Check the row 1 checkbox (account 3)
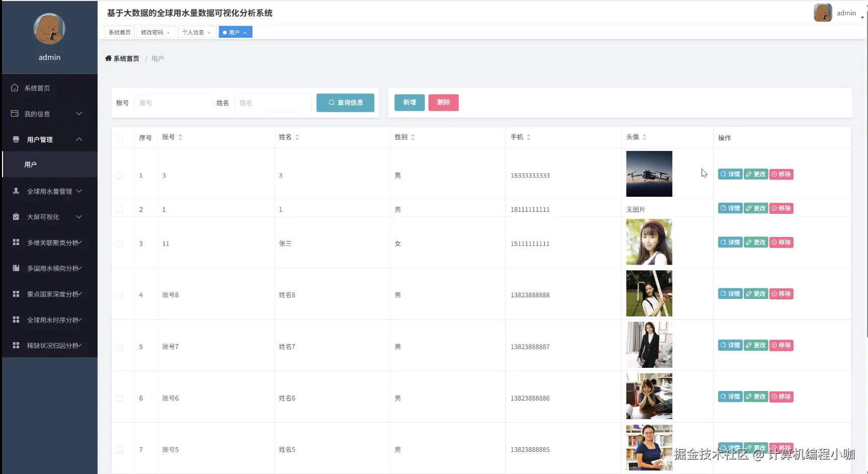The height and width of the screenshot is (474, 868). pos(120,176)
